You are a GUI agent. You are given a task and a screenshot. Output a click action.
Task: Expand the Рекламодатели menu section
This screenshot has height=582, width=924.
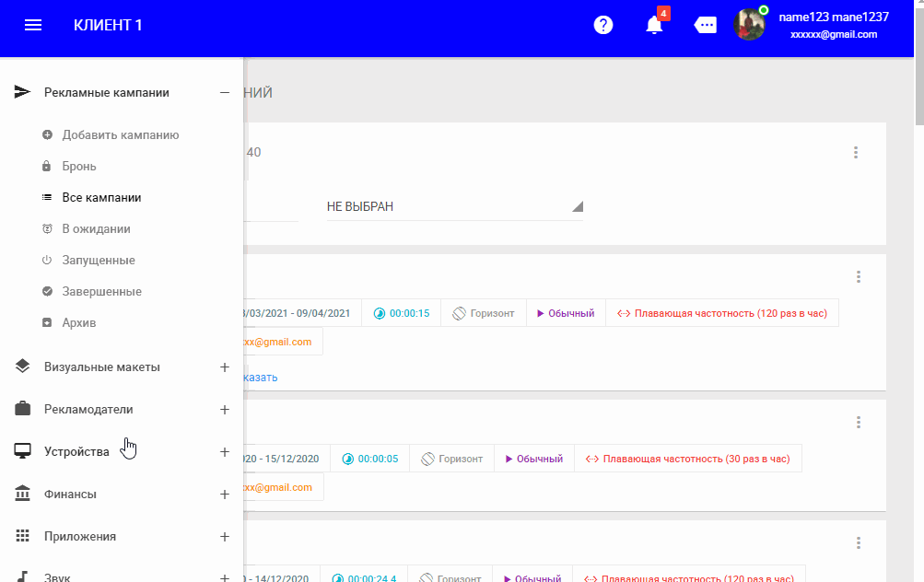pos(224,410)
